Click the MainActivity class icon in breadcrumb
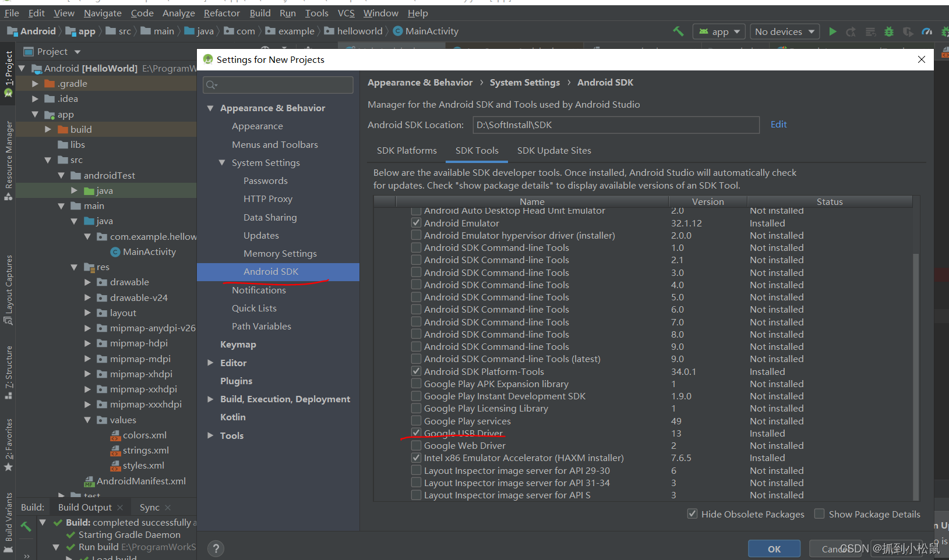949x560 pixels. coord(398,31)
